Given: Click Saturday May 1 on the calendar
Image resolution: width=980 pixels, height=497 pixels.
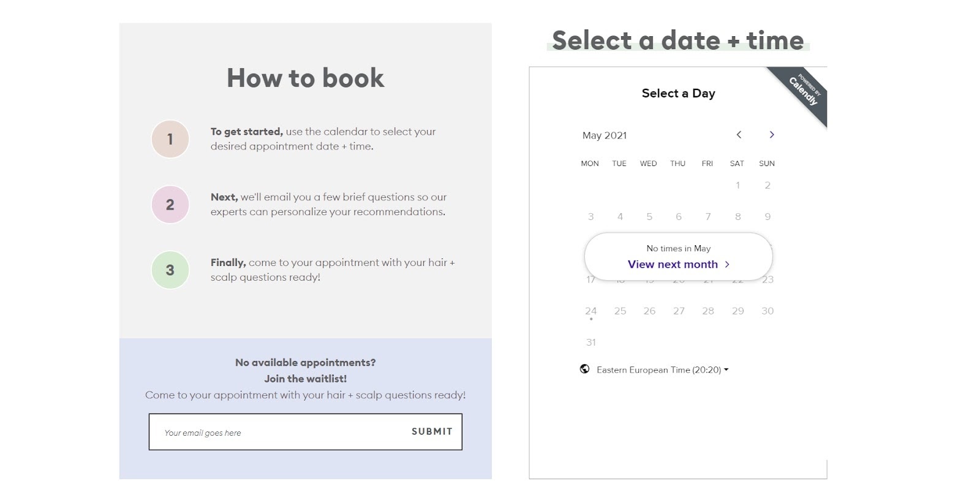Looking at the screenshot, I should tap(737, 184).
